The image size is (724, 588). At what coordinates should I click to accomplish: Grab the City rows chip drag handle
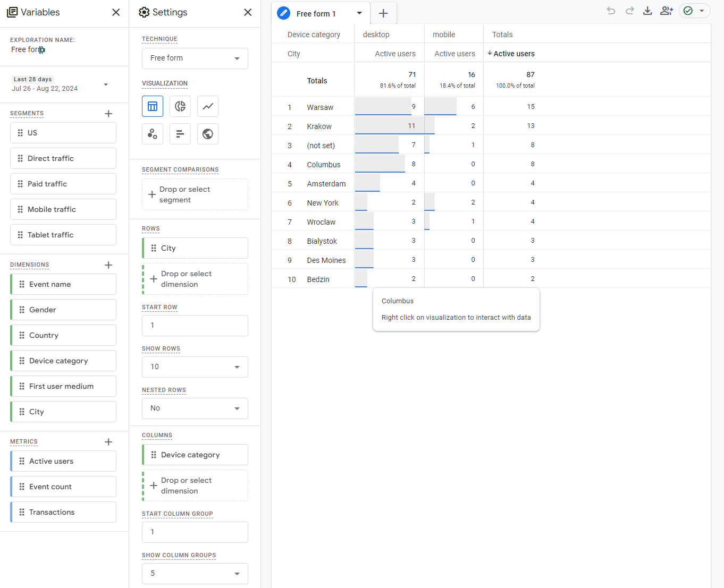154,248
